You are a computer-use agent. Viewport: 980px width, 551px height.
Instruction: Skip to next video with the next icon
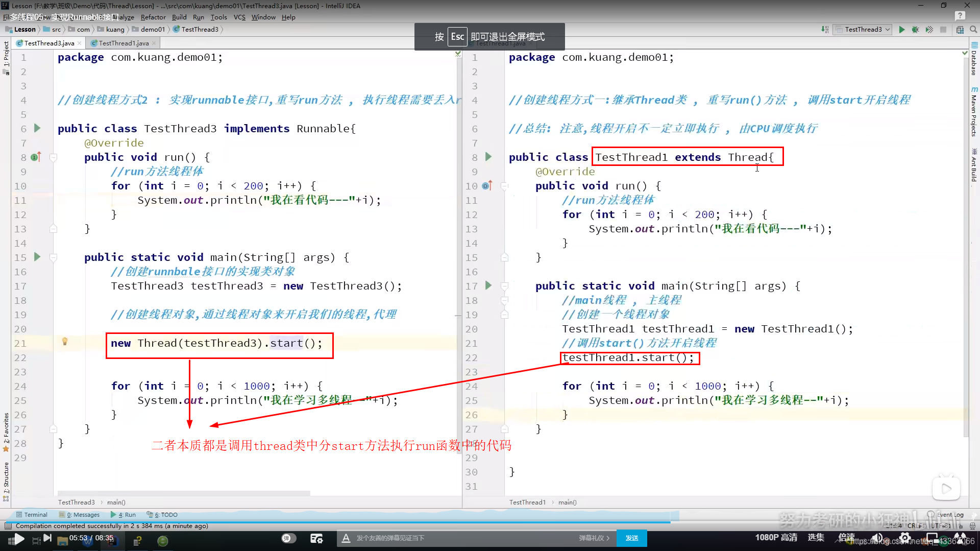tap(47, 538)
